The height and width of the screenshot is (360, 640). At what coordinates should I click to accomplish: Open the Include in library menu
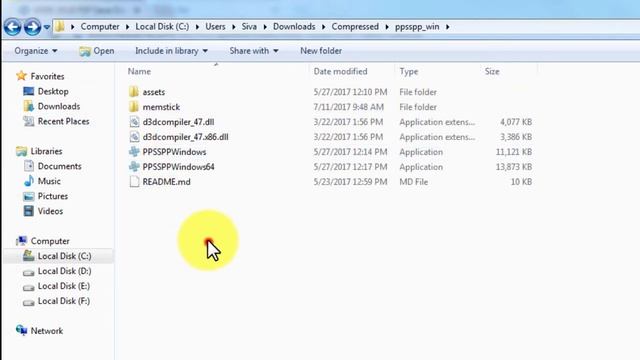[x=171, y=51]
